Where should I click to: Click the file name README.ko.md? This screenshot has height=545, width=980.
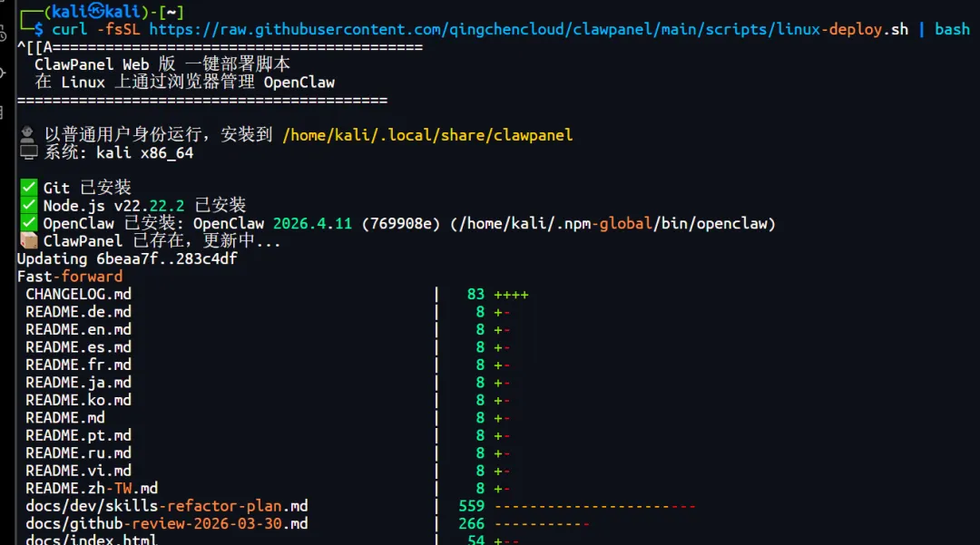click(79, 400)
